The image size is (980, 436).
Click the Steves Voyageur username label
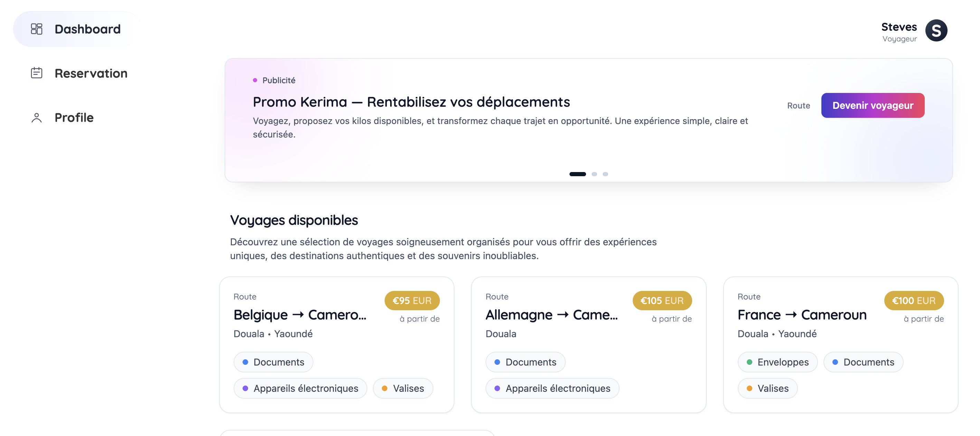(899, 27)
